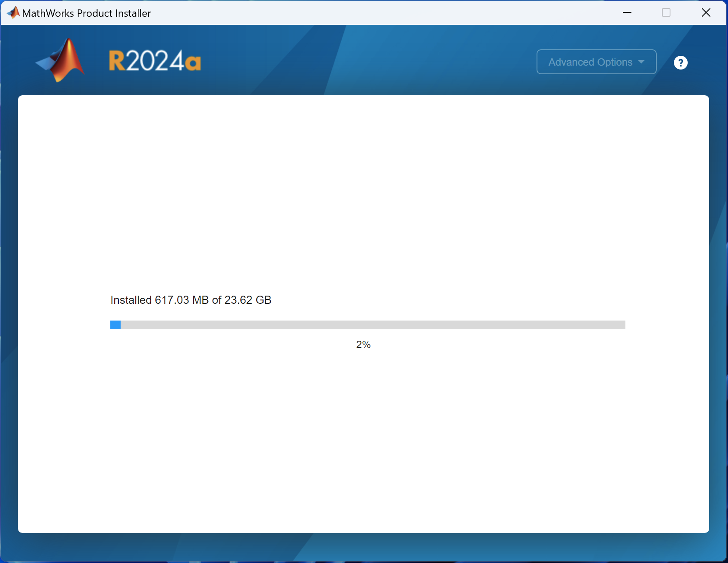728x563 pixels.
Task: Click the 2% progress percentage label
Action: point(363,345)
